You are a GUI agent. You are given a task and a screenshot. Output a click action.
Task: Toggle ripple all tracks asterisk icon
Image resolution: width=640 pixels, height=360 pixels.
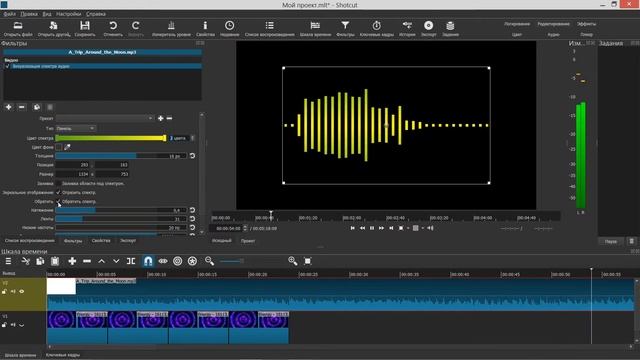(x=192, y=261)
